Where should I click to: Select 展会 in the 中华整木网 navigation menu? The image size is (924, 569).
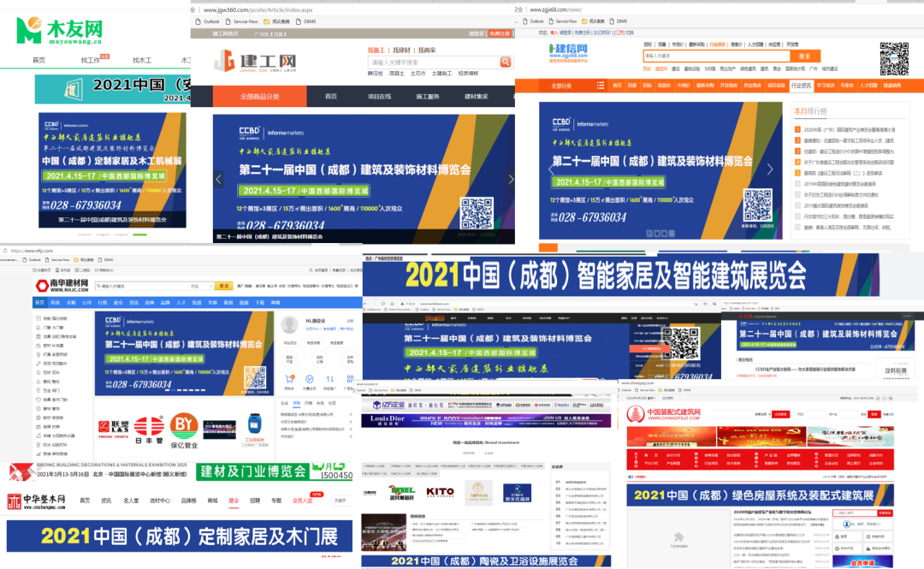[x=232, y=499]
